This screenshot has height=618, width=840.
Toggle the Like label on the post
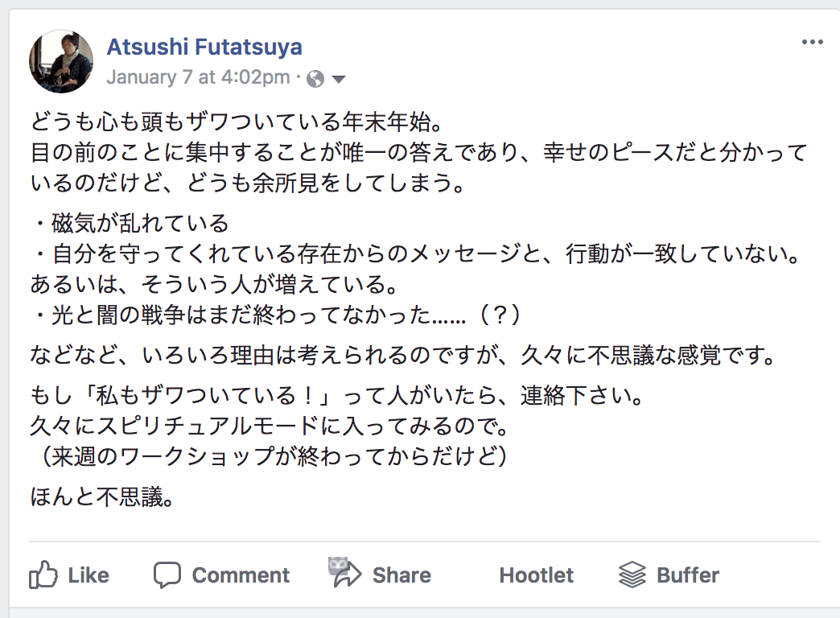pyautogui.click(x=89, y=575)
